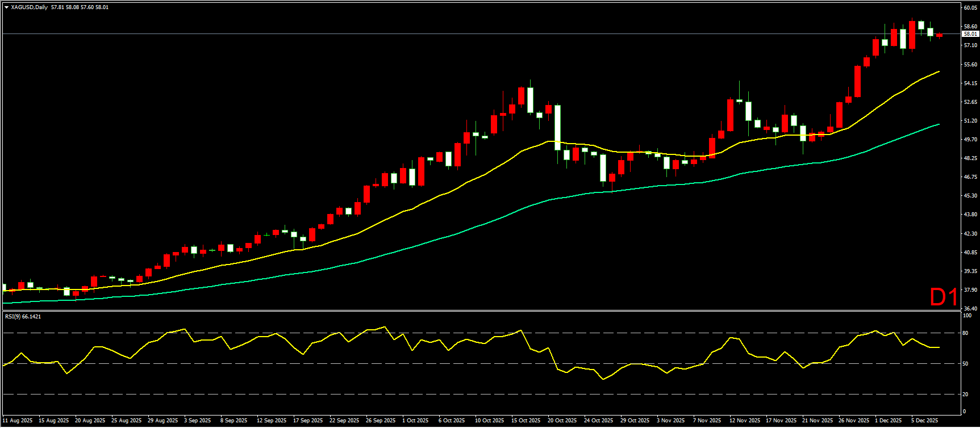Image resolution: width=980 pixels, height=428 pixels.
Task: Click the RSI 20 level label
Action: click(x=965, y=395)
